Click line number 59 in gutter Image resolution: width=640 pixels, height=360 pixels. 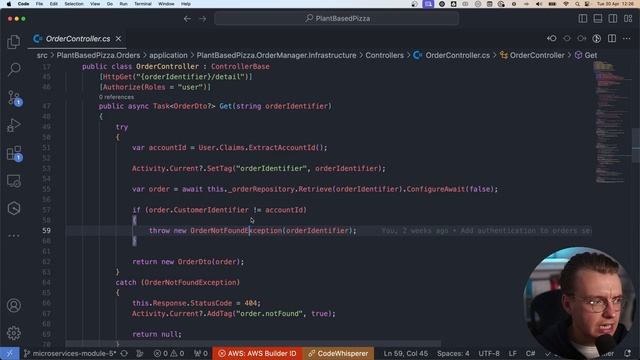tap(47, 231)
